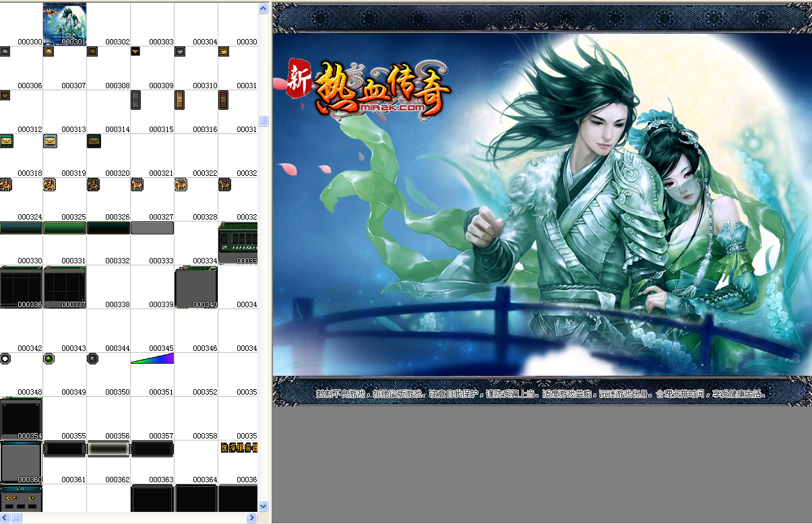The image size is (812, 524).
Task: Click the cell labeled 000342
Action: coord(21,331)
